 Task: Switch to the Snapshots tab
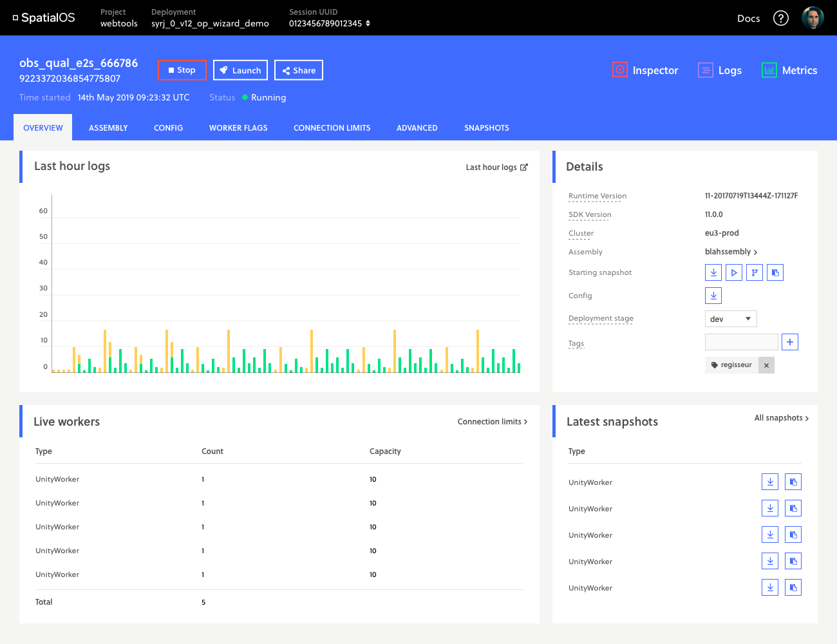coord(486,128)
